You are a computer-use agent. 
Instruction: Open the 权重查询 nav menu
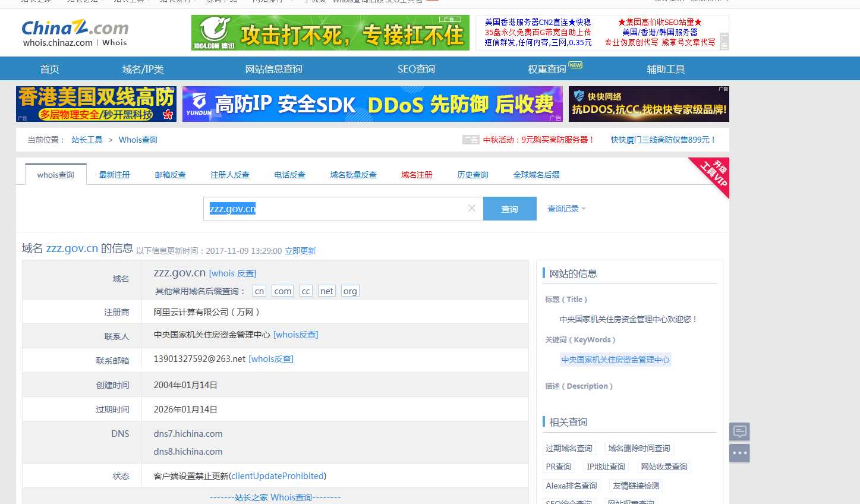547,69
